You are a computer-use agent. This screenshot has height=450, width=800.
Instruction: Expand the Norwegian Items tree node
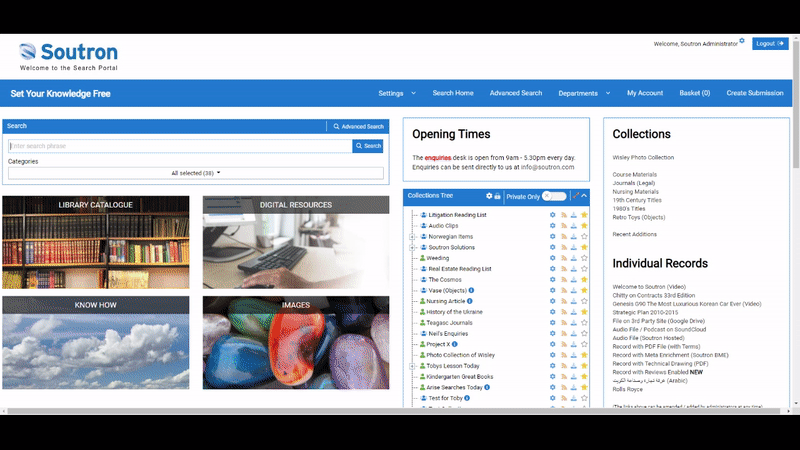(x=412, y=237)
